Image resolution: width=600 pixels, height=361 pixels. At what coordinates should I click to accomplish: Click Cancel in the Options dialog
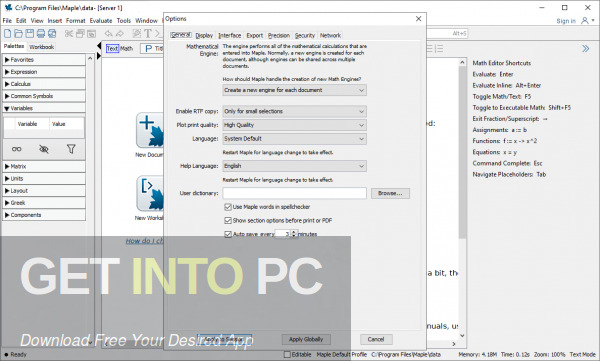(376, 339)
